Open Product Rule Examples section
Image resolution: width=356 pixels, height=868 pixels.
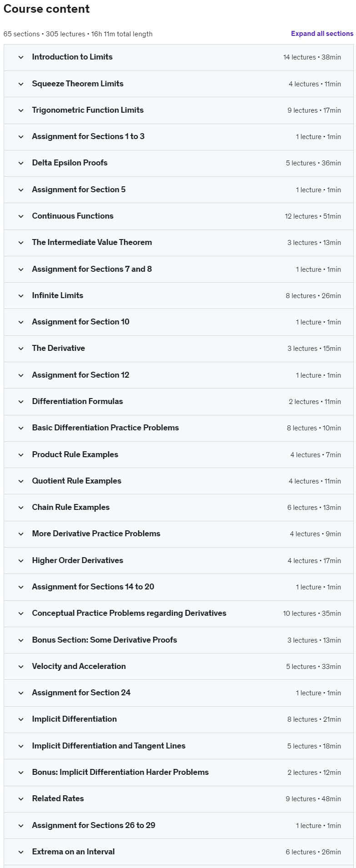(x=75, y=454)
